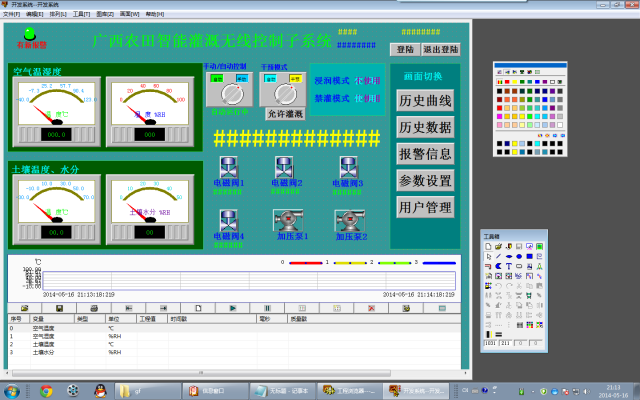Viewport: 640px width, 400px height.
Task: Open the 参数设置 screen
Action: pos(425,180)
